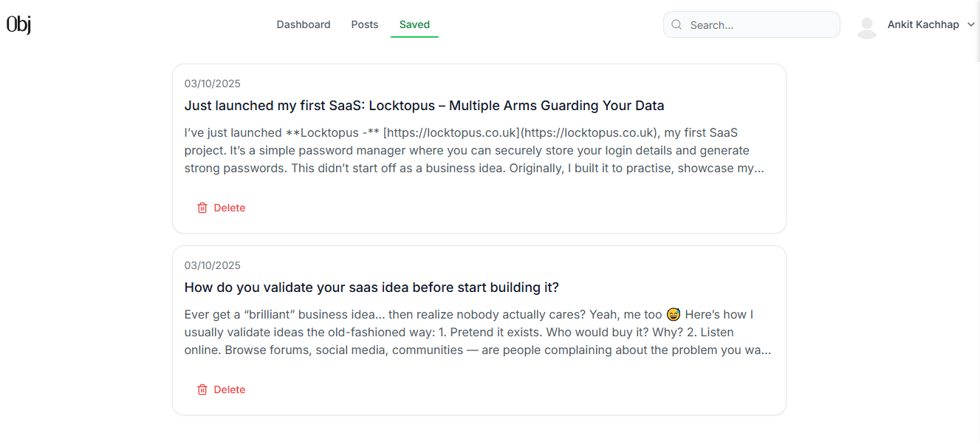Image resolution: width=980 pixels, height=442 pixels.
Task: Click the date on the validate idea post
Action: [x=213, y=265]
